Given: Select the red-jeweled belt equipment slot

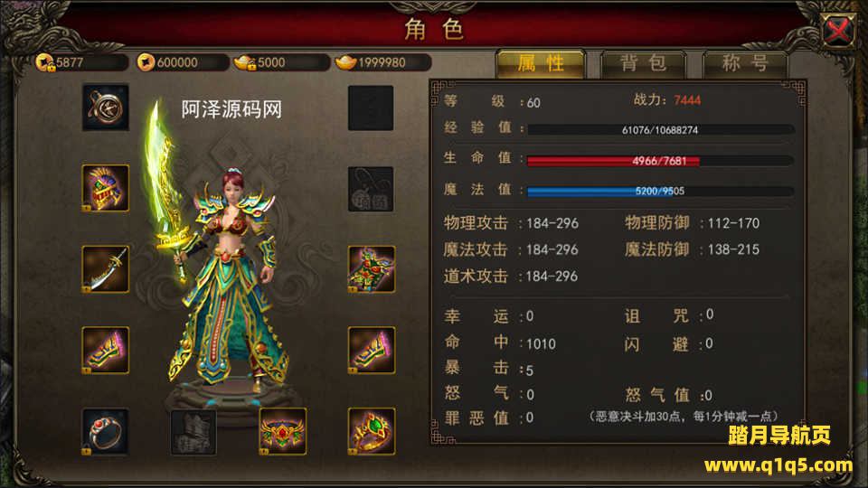Looking at the screenshot, I should point(282,432).
